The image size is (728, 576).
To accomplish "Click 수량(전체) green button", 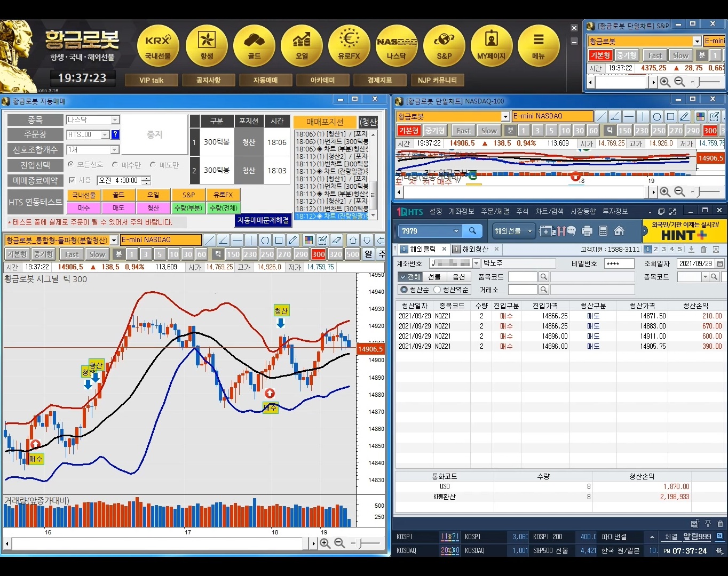I will [223, 208].
